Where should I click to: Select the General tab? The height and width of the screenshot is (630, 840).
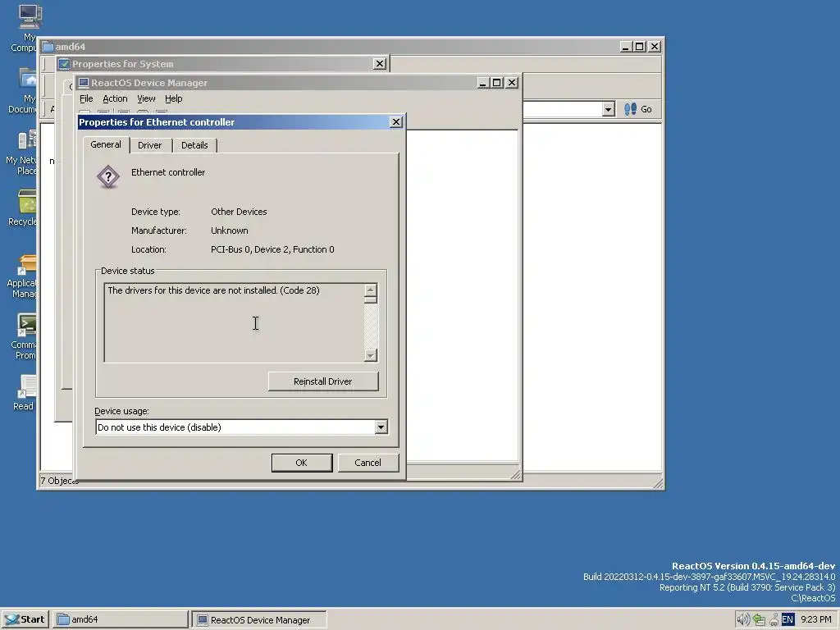(x=106, y=144)
